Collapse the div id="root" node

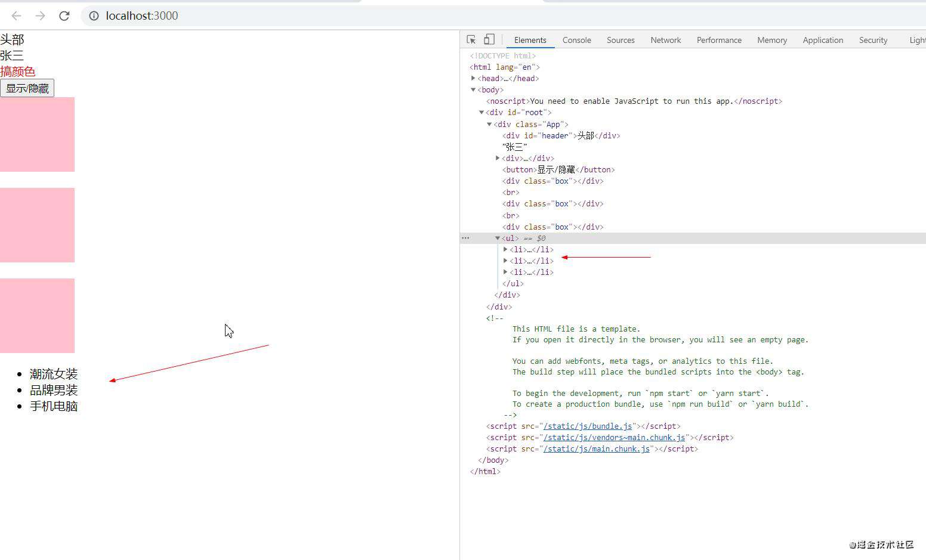[481, 112]
